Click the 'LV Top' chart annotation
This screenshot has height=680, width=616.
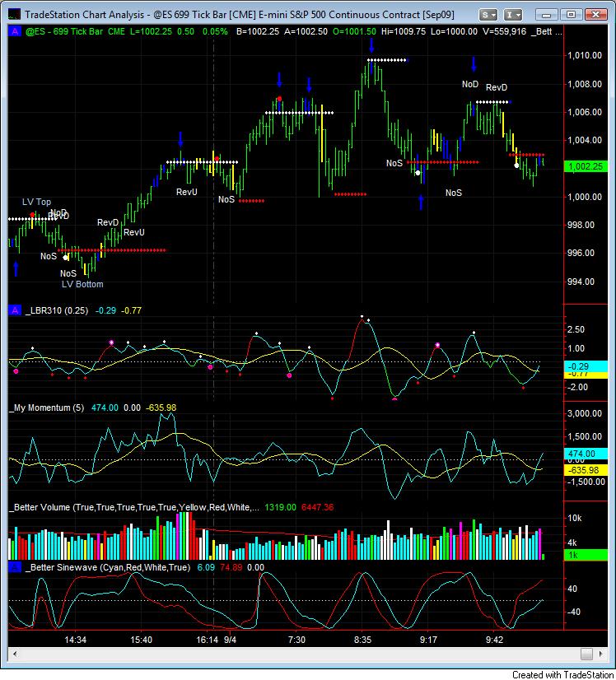point(36,202)
